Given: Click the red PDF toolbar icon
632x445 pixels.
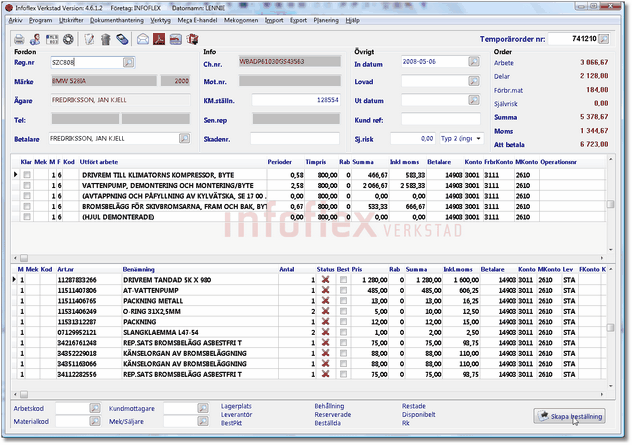Looking at the screenshot, I should 159,39.
